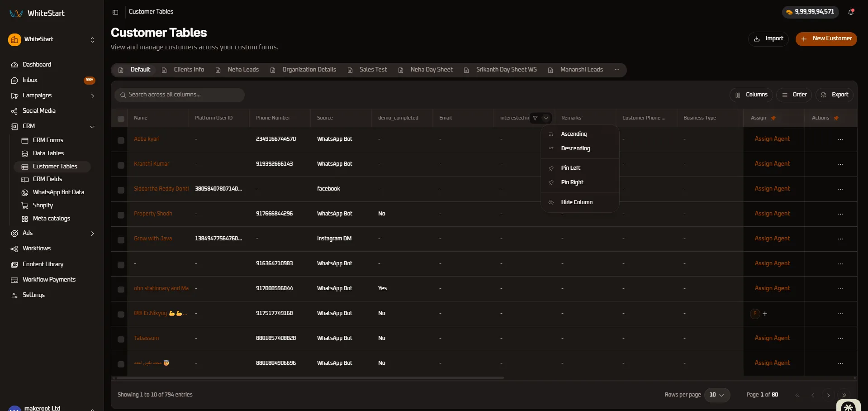Open the notifications bell
The image size is (868, 411).
[851, 12]
